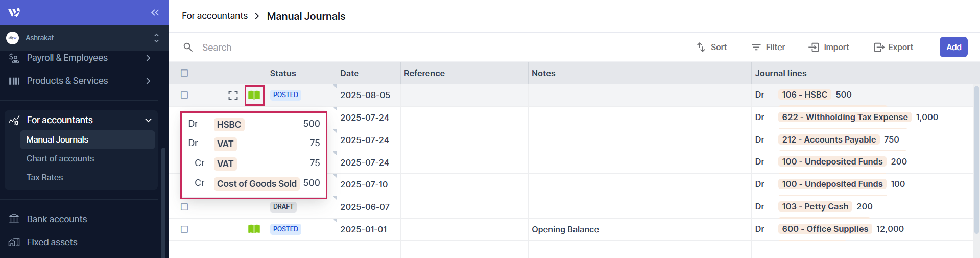Collapse the sidebar with double chevron icon
This screenshot has height=258, width=980.
(155, 12)
